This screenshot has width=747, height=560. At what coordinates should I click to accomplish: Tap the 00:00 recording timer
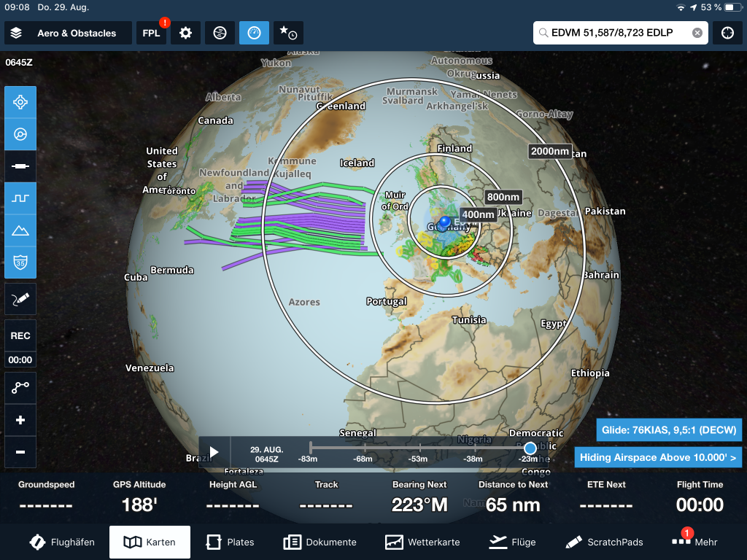[20, 360]
